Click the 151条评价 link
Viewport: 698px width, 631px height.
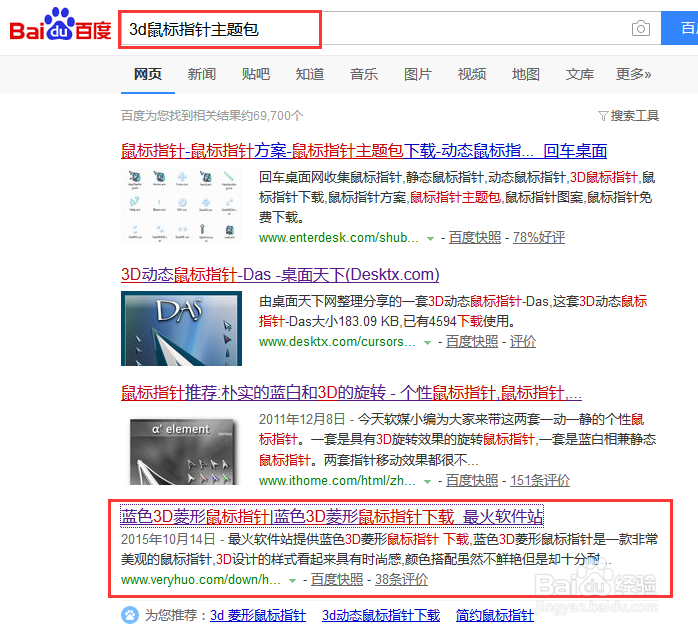(x=540, y=481)
